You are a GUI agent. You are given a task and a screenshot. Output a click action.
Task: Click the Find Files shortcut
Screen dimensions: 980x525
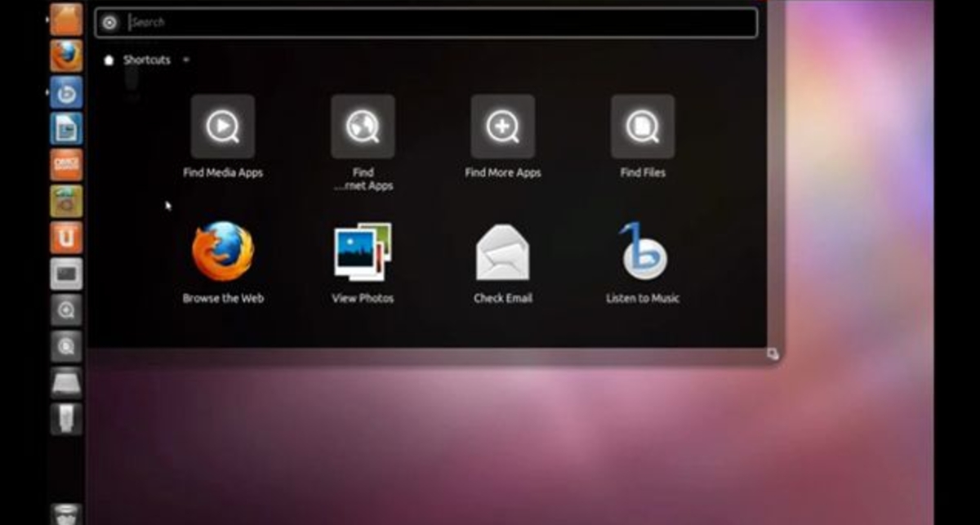(x=642, y=127)
